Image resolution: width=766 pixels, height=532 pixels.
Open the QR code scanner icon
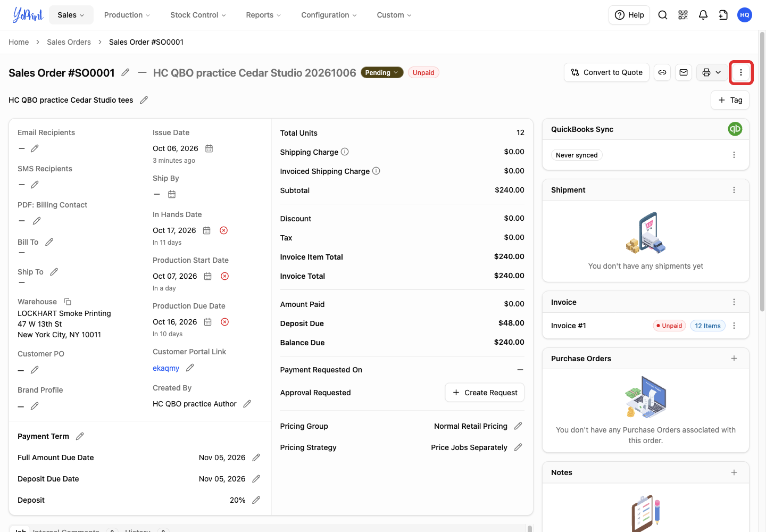[x=683, y=15]
